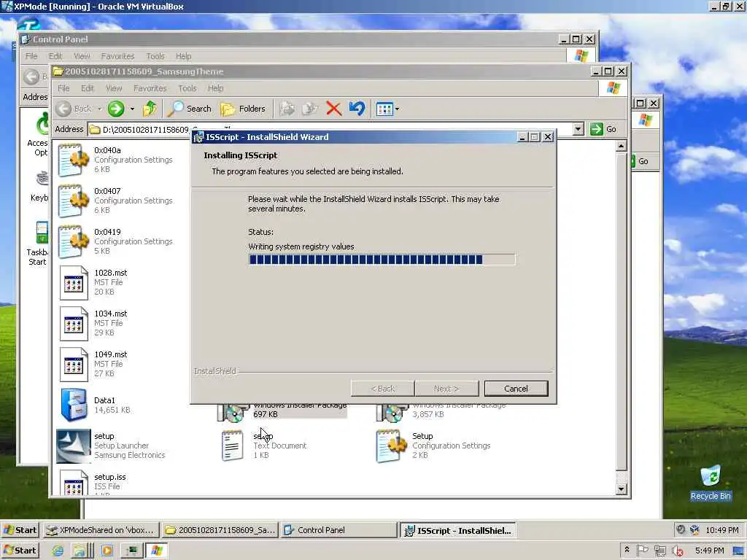Show hidden host tray icons arrows

point(627,550)
